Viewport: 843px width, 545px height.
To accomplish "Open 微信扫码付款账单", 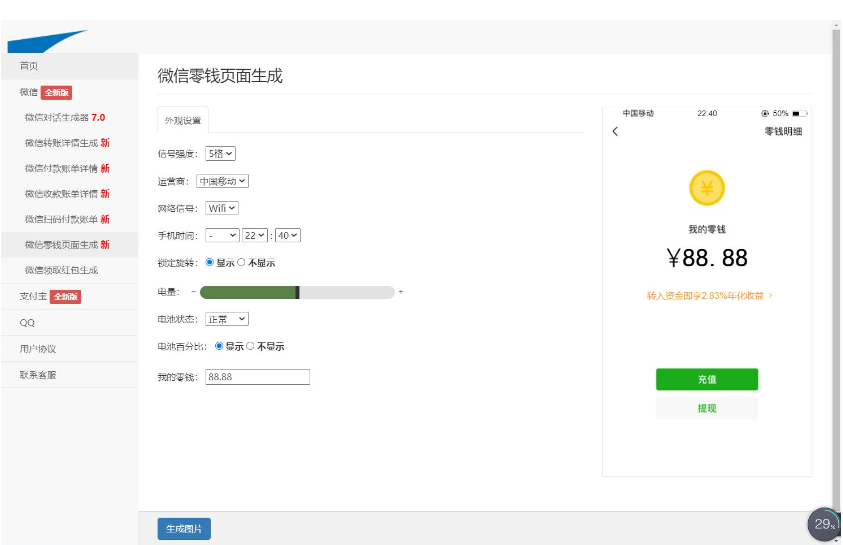I will click(x=67, y=219).
